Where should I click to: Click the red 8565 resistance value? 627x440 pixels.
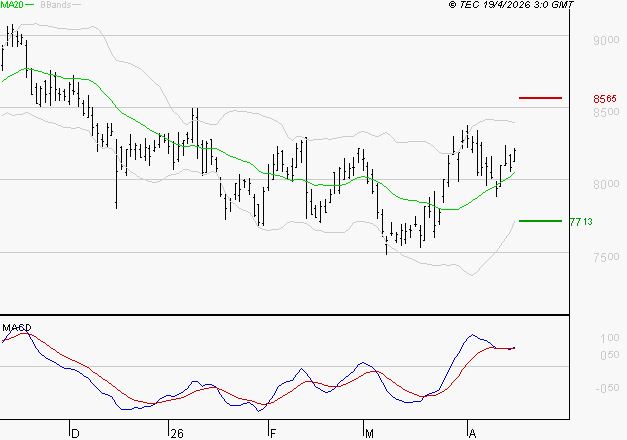pyautogui.click(x=605, y=98)
